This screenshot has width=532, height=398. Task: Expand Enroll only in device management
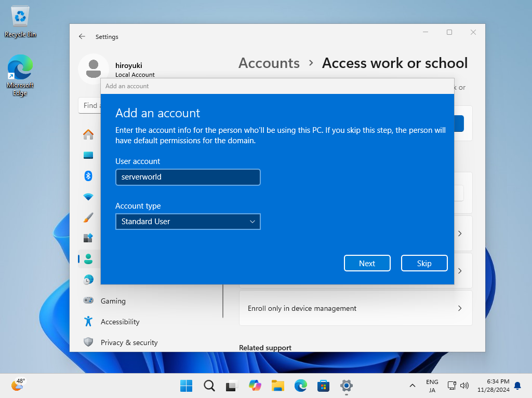pyautogui.click(x=355, y=308)
